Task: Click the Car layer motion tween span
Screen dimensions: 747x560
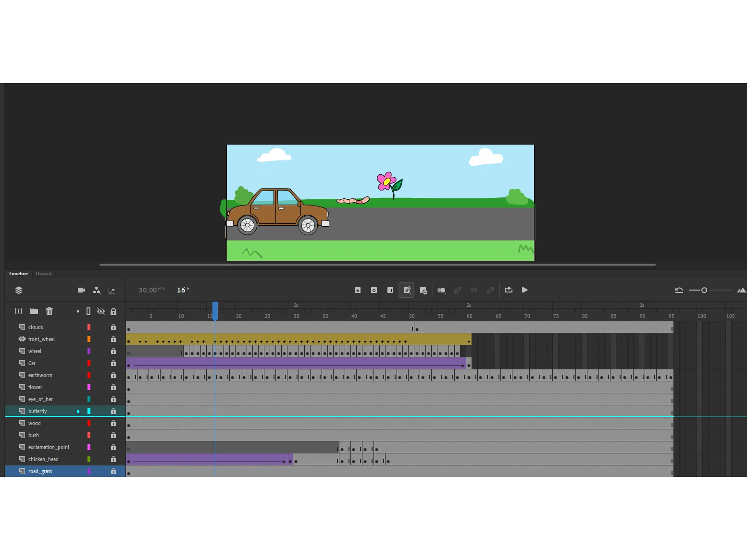Action: [x=296, y=363]
